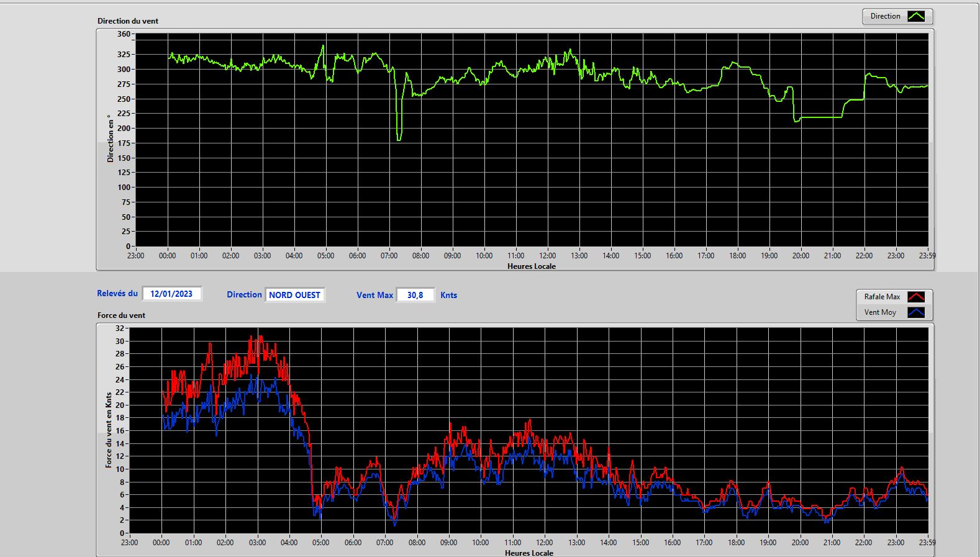Click the "Relevés du" label
This screenshot has height=557, width=980.
pos(117,293)
